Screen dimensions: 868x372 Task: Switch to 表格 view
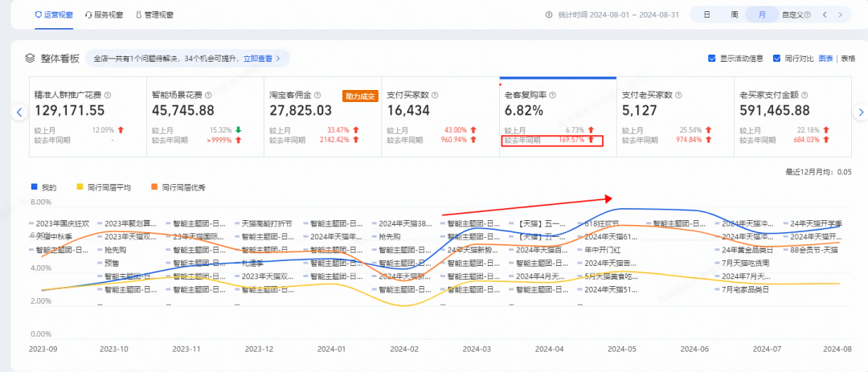point(848,58)
